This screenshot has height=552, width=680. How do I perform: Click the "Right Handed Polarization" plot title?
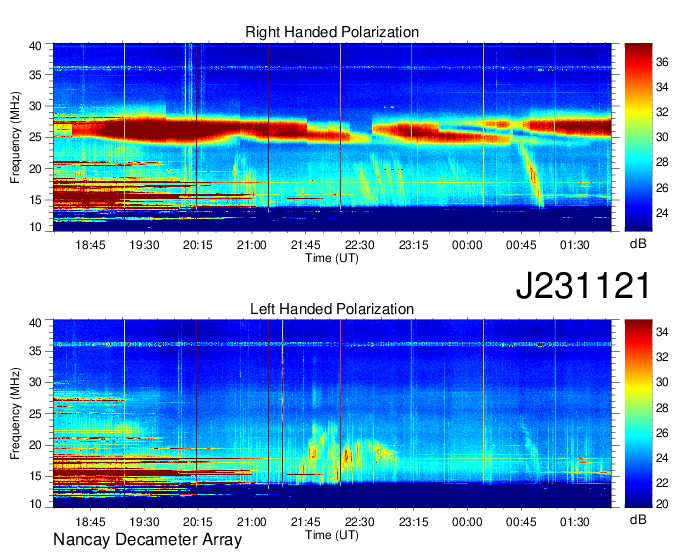coord(332,32)
